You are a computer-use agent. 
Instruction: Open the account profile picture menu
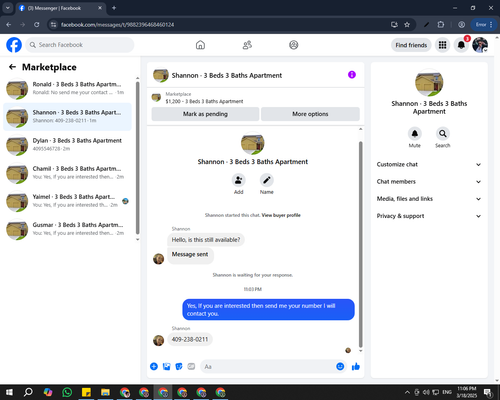coord(480,45)
